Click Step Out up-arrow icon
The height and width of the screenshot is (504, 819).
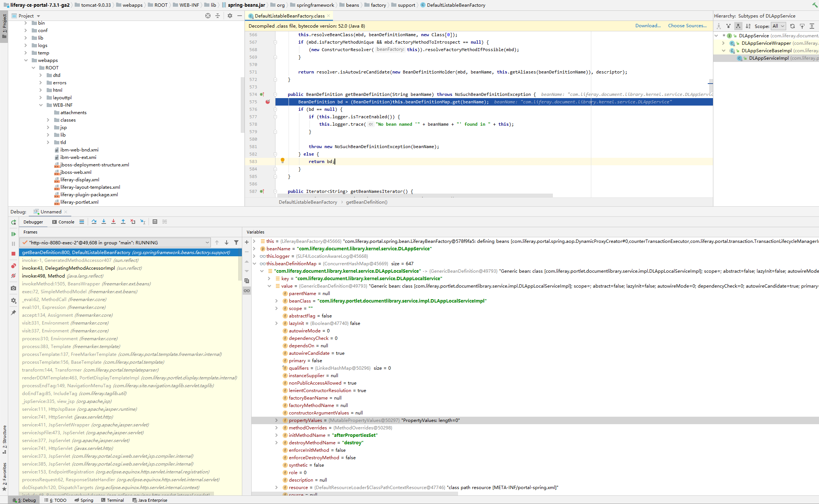tap(123, 222)
